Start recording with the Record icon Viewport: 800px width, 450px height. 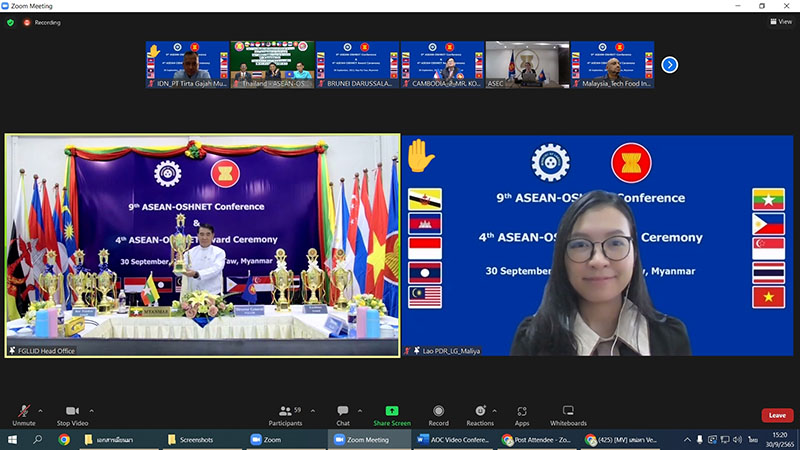[438, 412]
